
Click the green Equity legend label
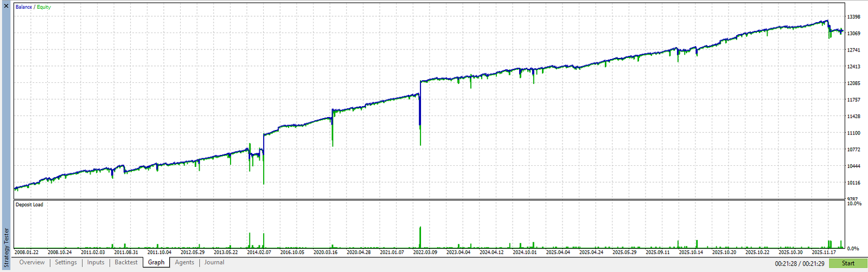click(x=44, y=7)
